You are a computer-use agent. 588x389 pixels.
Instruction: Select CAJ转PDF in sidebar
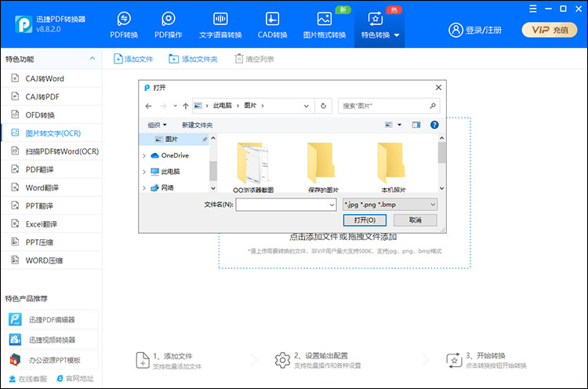(52, 96)
